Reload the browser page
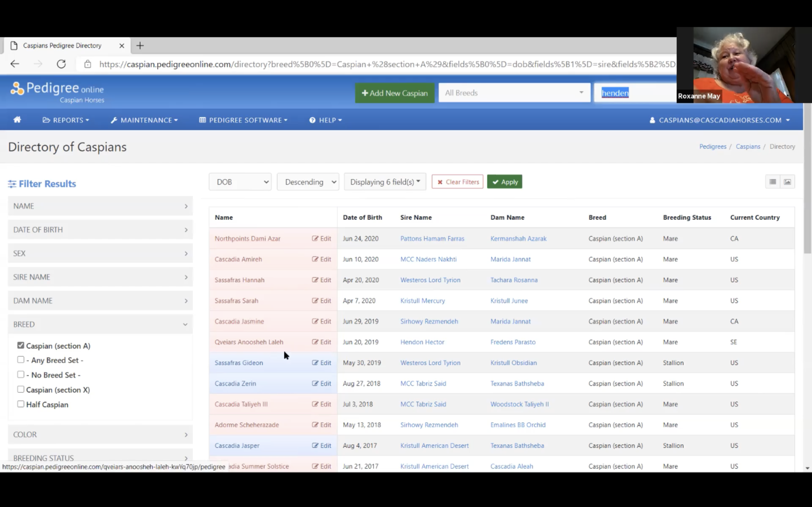Viewport: 812px width, 507px height. tap(61, 64)
